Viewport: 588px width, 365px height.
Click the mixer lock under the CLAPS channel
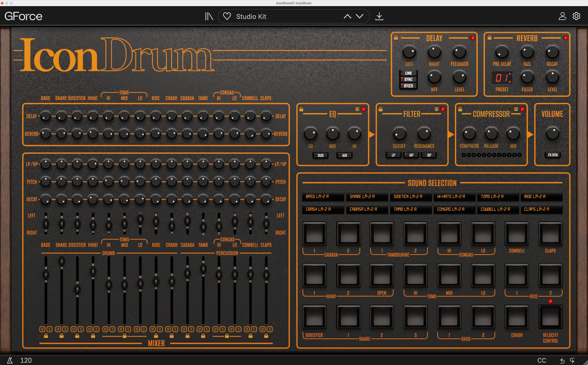(266, 336)
